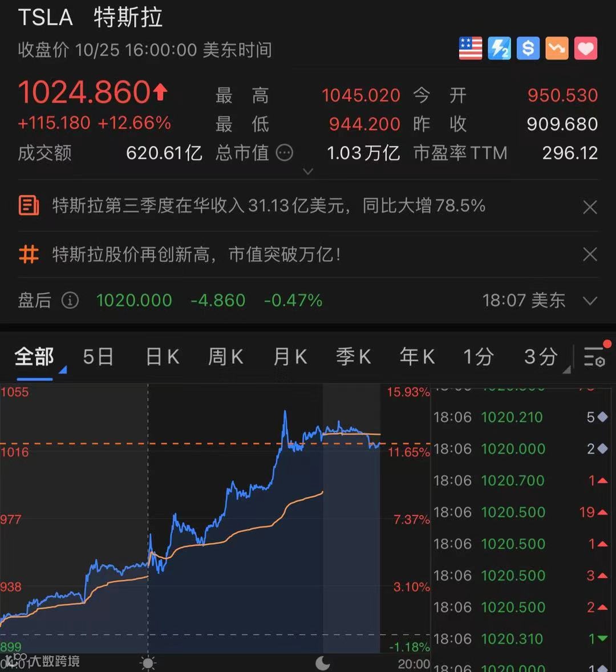Tap the P/E TTM value 296.12

(x=570, y=153)
